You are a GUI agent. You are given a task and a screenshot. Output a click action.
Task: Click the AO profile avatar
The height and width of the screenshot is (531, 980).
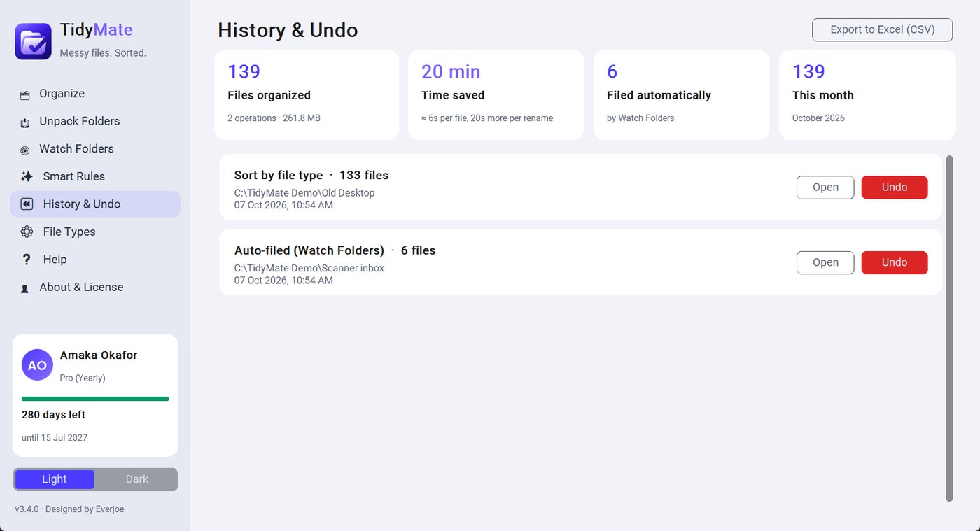[37, 364]
